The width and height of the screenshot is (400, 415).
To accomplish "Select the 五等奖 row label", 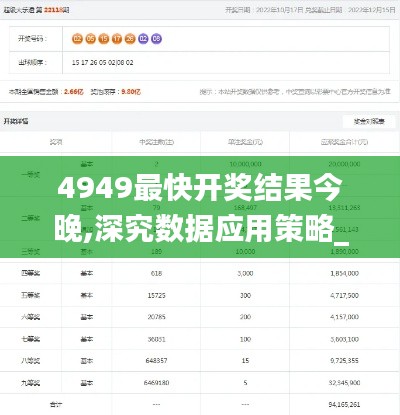I will [x=30, y=295].
